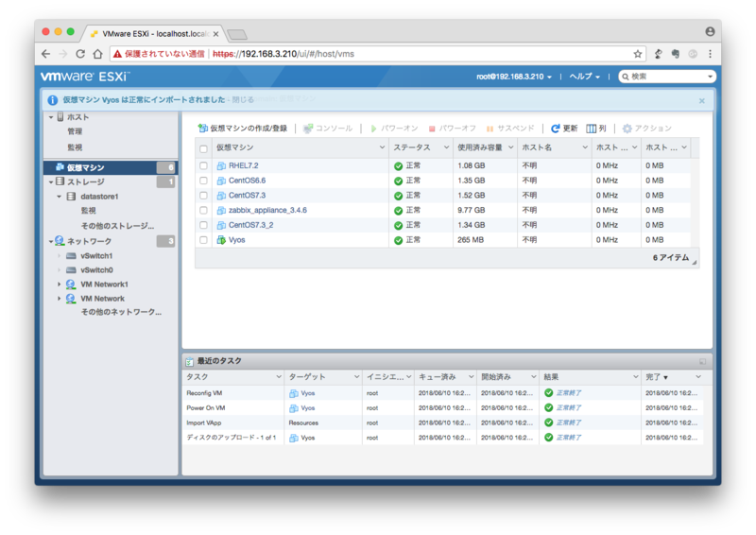Click the CentOS7.3 VM icon
756x535 pixels.
coord(221,196)
